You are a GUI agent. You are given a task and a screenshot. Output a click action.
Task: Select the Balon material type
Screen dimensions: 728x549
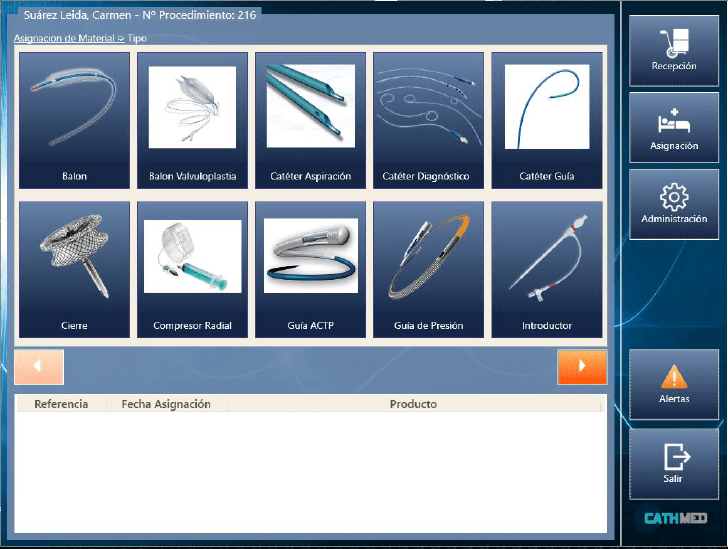(x=74, y=120)
